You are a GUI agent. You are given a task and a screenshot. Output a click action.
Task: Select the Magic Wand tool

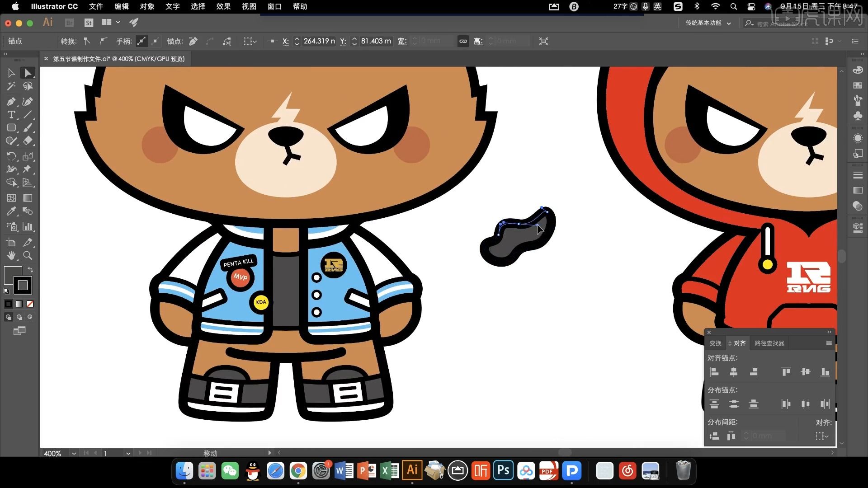coord(11,86)
